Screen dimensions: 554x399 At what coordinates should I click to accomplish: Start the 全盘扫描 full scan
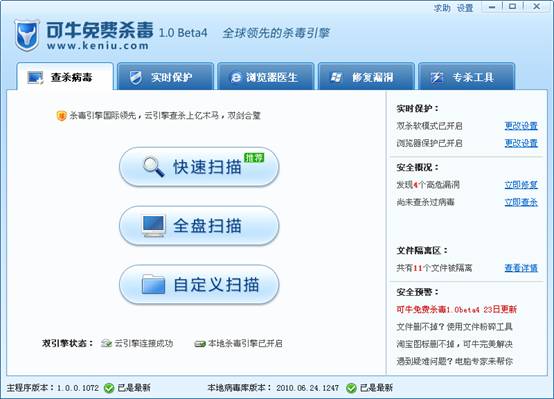pyautogui.click(x=199, y=225)
